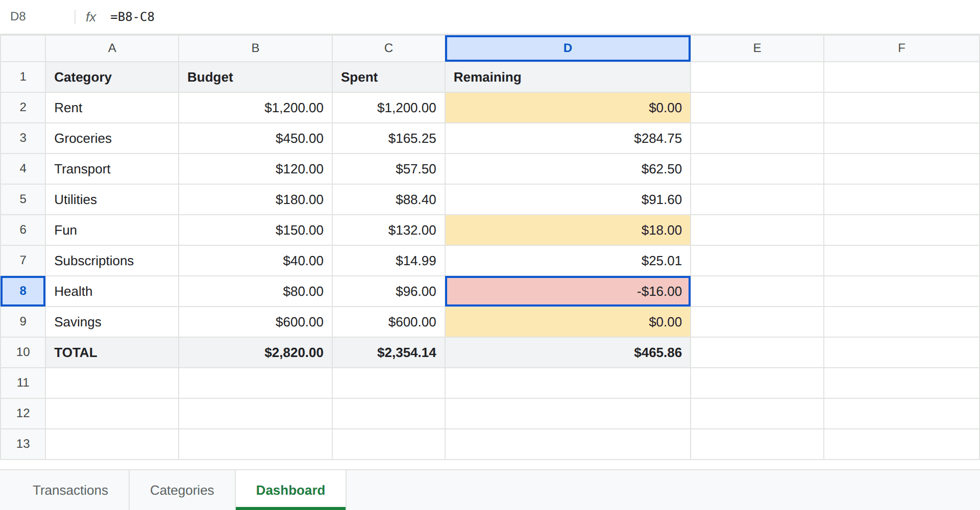Screen dimensions: 980x510
Task: Select column F header
Action: 901,48
